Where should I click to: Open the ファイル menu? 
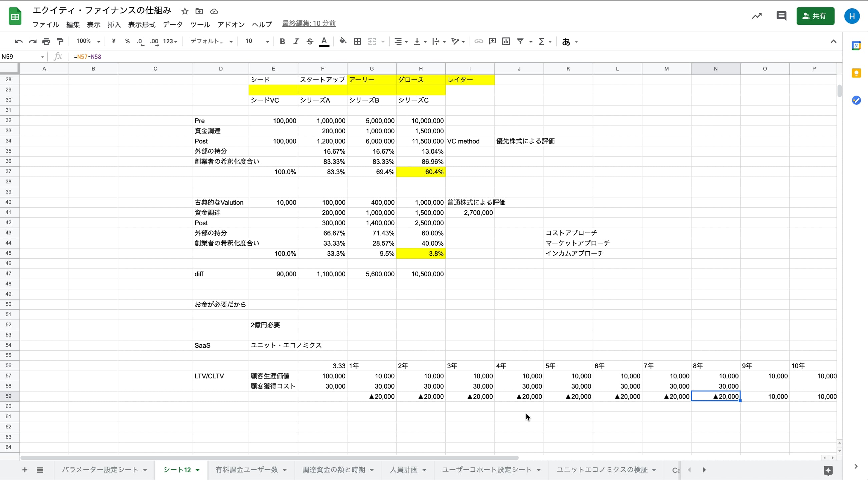pyautogui.click(x=45, y=24)
